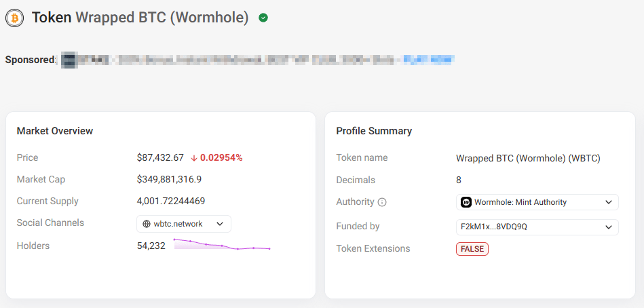The image size is (644, 308).
Task: Click the green verified checkmark badge
Action: tap(263, 18)
